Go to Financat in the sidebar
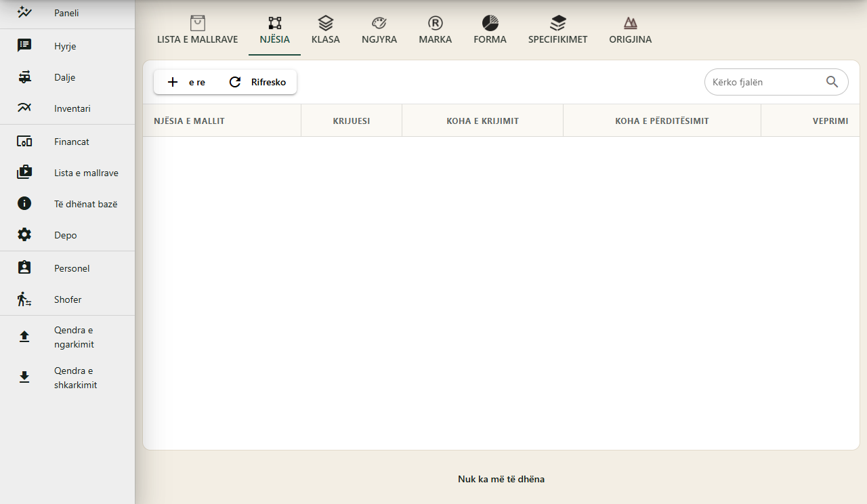867x504 pixels. coord(67,142)
